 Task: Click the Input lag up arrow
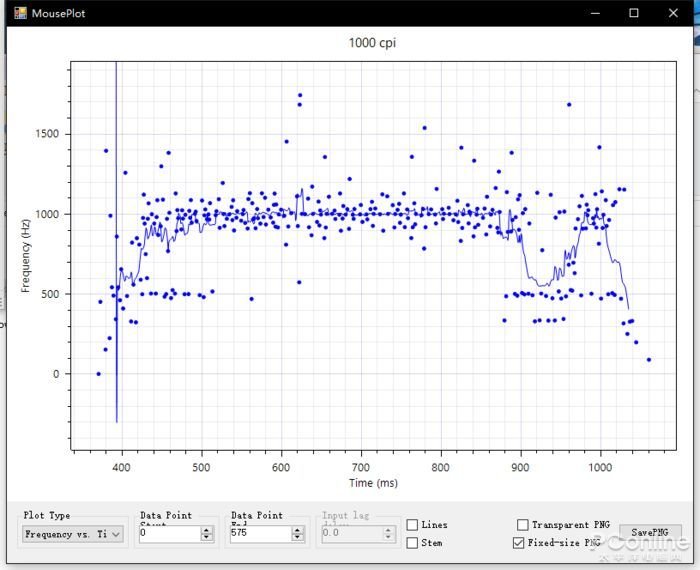pos(388,530)
